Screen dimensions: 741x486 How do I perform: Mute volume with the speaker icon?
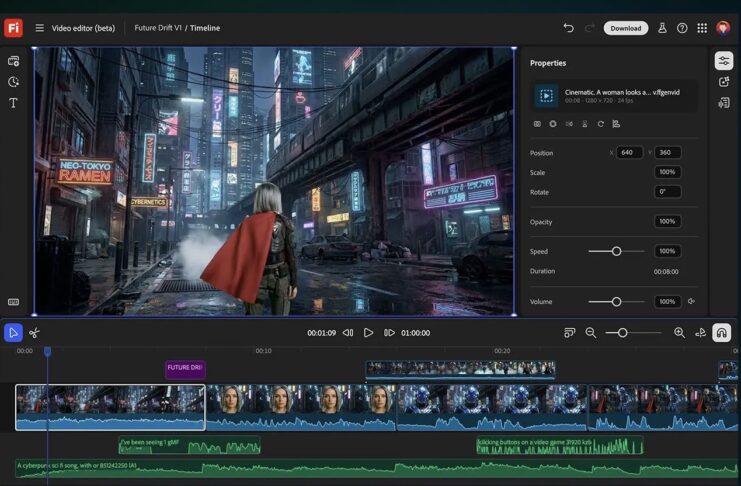tap(691, 301)
